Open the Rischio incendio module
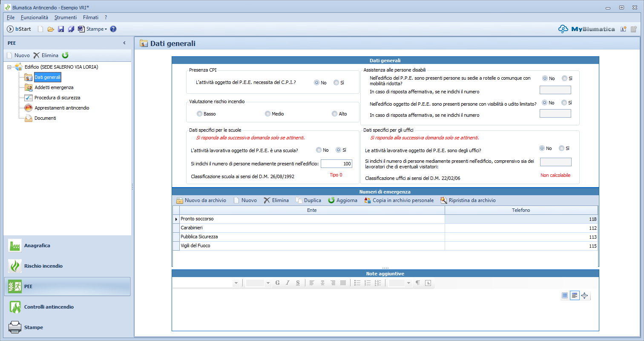Screen dimensions: 644x341 [43, 266]
